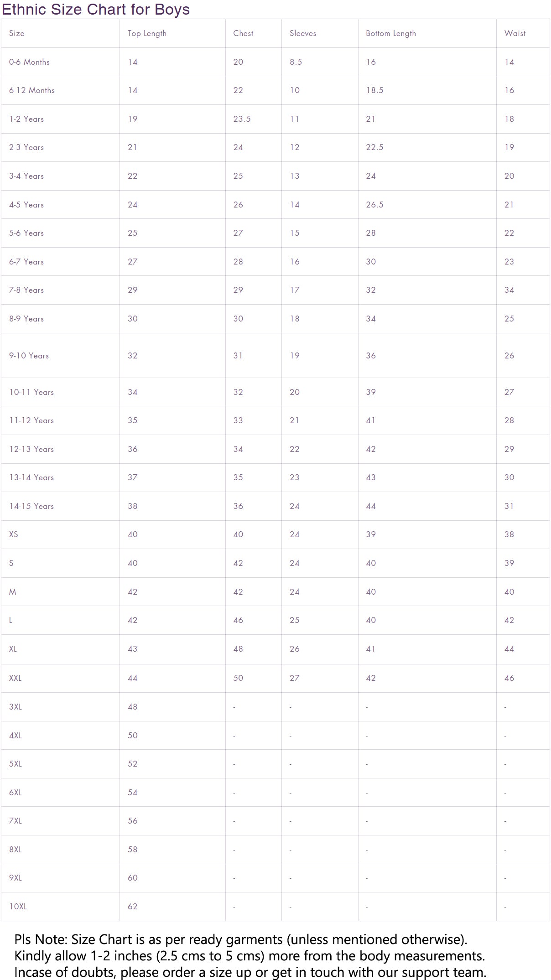Click the "Sleeves" column header
The image size is (551, 980).
coord(303,33)
